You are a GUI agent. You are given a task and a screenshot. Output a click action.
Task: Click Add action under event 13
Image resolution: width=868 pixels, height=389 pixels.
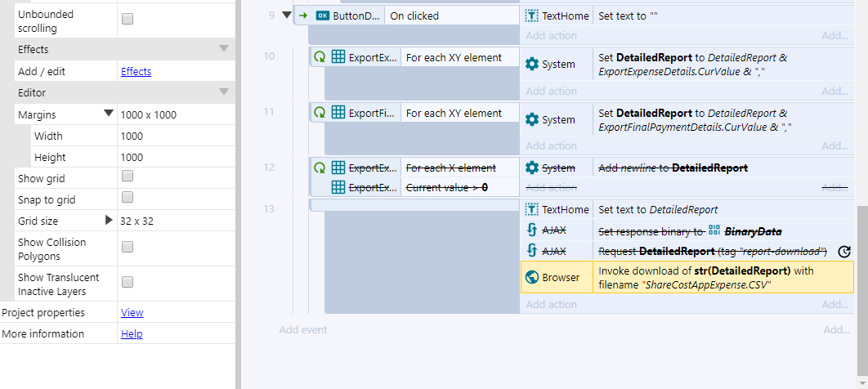[x=552, y=304]
